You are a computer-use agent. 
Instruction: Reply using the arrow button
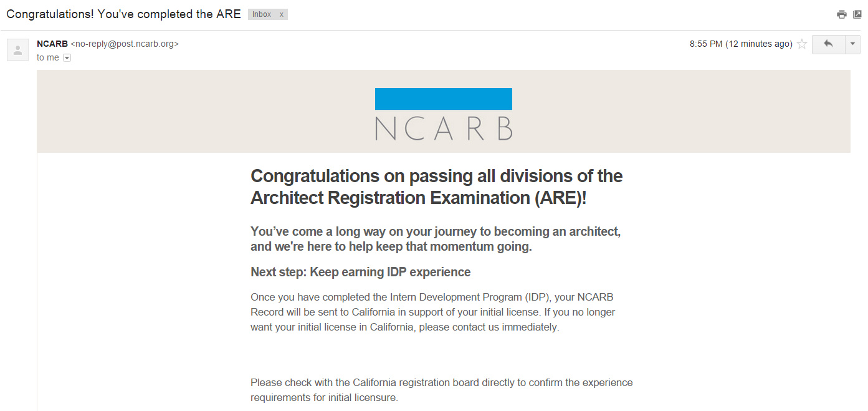828,44
